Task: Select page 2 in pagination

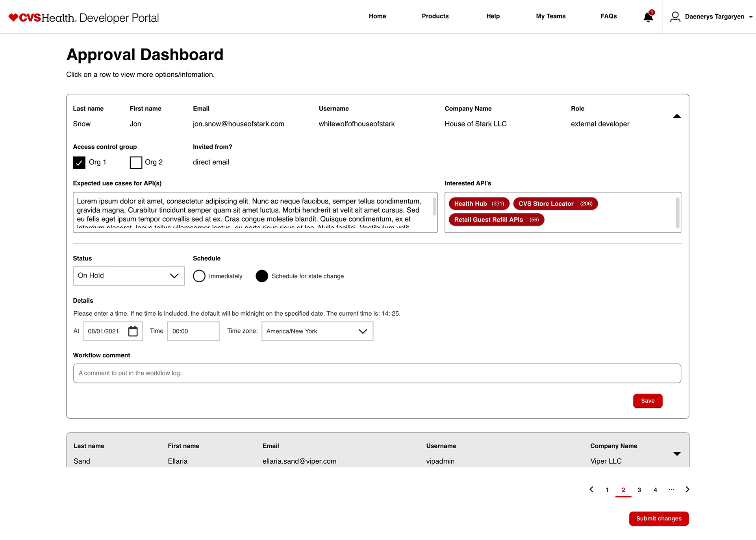Action: (623, 490)
